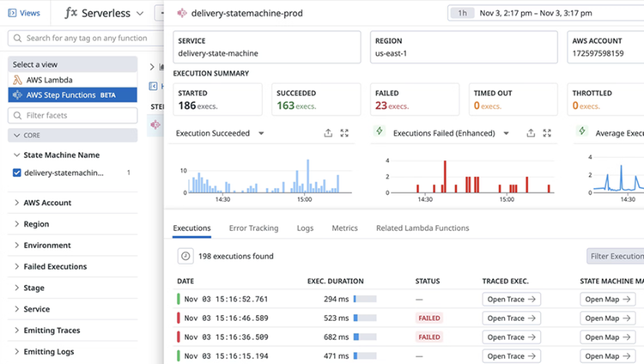Click the Filter Executions field
The width and height of the screenshot is (644, 364).
[616, 256]
